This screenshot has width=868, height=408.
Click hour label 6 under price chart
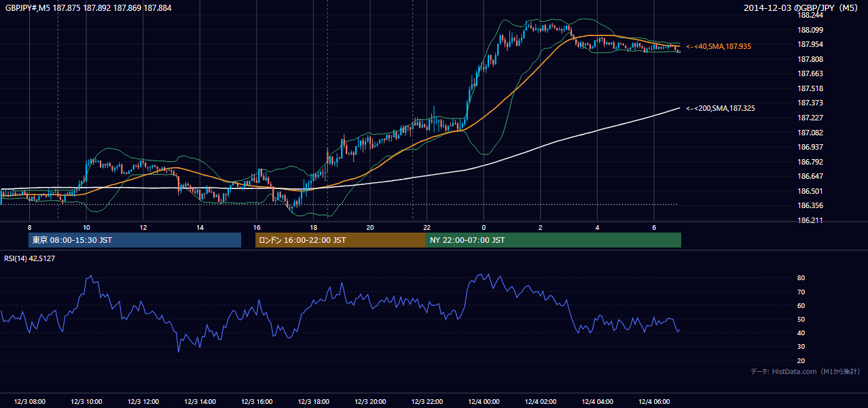(x=654, y=227)
